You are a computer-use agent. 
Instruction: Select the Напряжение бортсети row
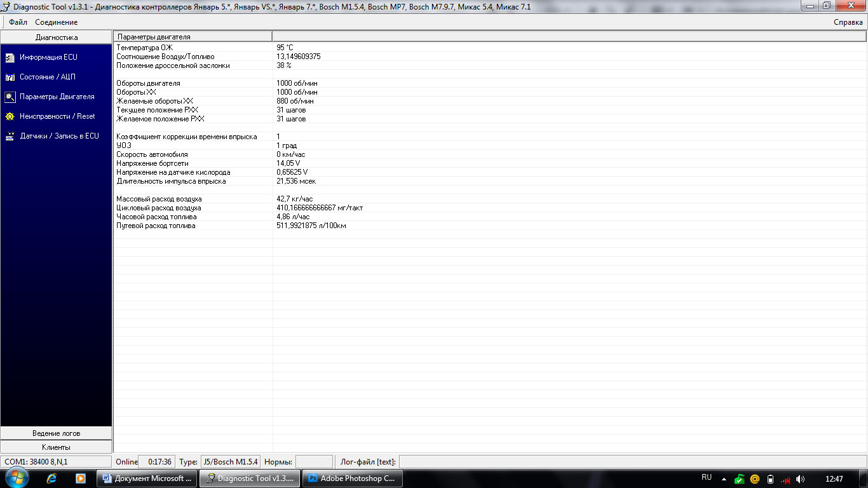(490, 163)
